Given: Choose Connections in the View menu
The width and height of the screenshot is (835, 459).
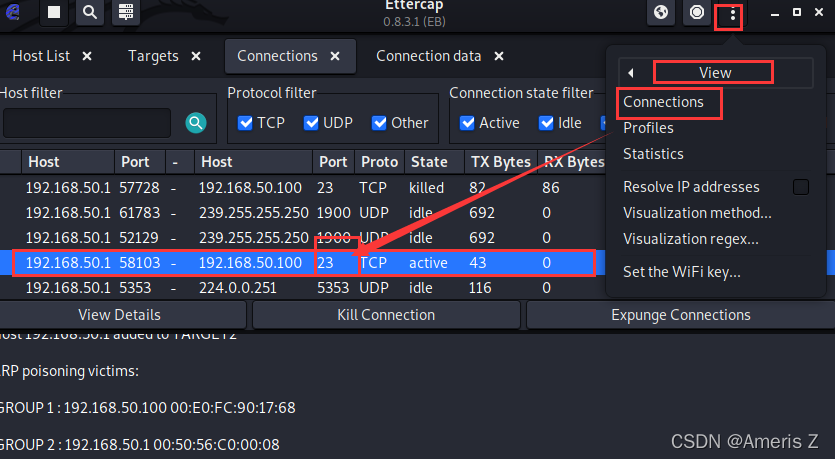Looking at the screenshot, I should click(663, 102).
